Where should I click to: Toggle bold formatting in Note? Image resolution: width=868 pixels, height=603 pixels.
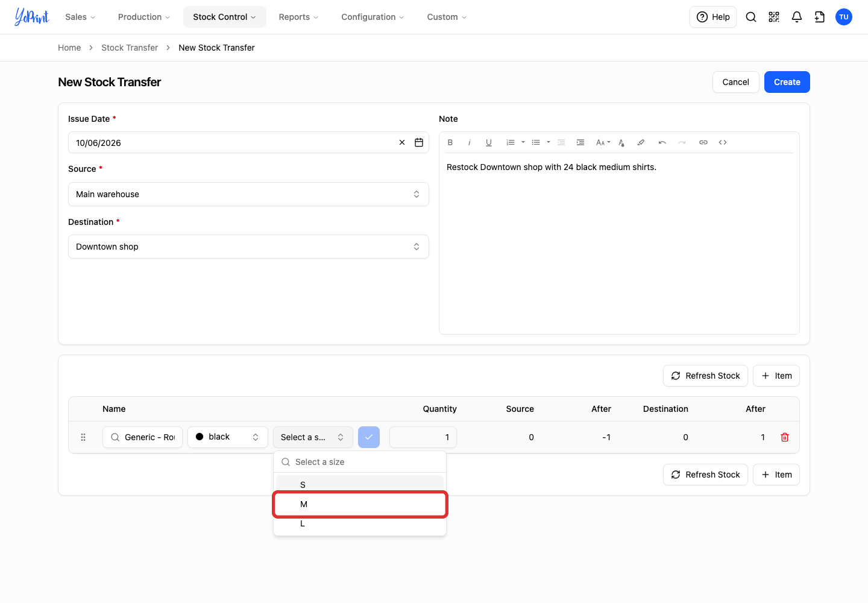tap(450, 142)
